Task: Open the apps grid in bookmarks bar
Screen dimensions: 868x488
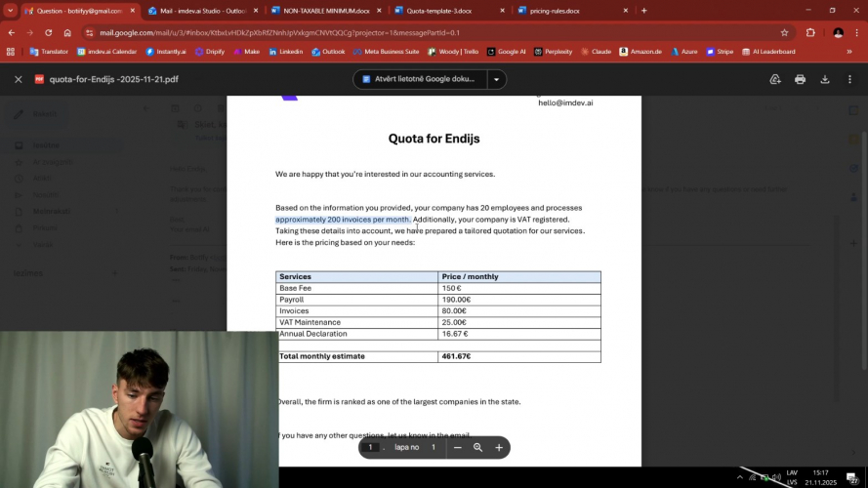Action: click(10, 52)
